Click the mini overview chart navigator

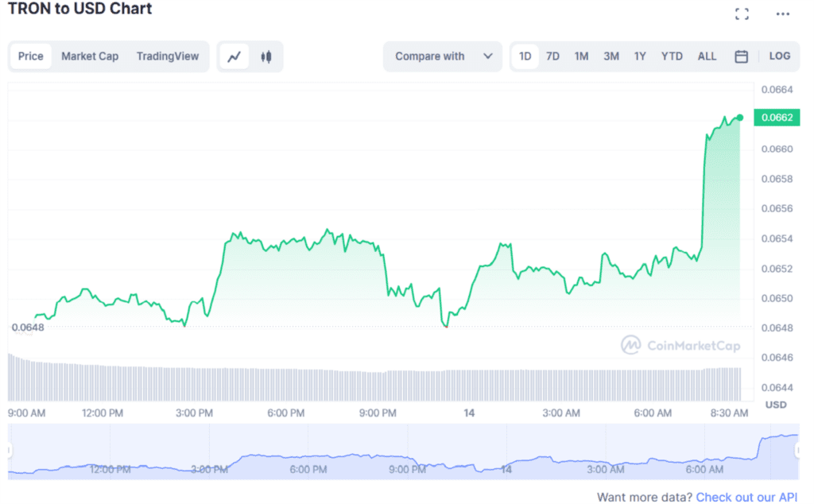[x=403, y=451]
